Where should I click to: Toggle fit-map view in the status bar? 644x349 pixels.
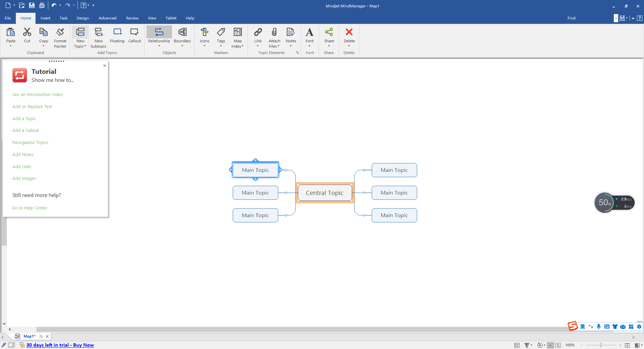tap(550, 345)
